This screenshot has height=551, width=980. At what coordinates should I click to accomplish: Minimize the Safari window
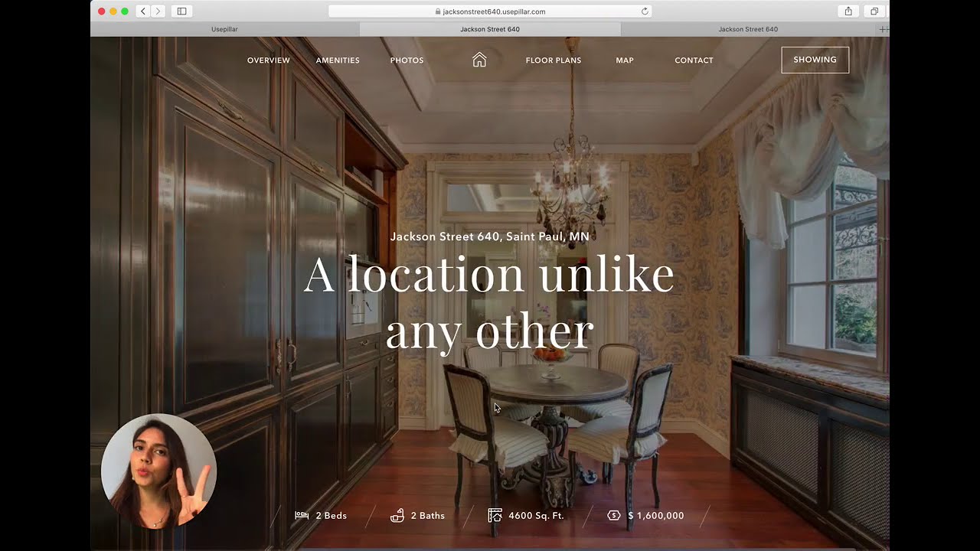[113, 11]
